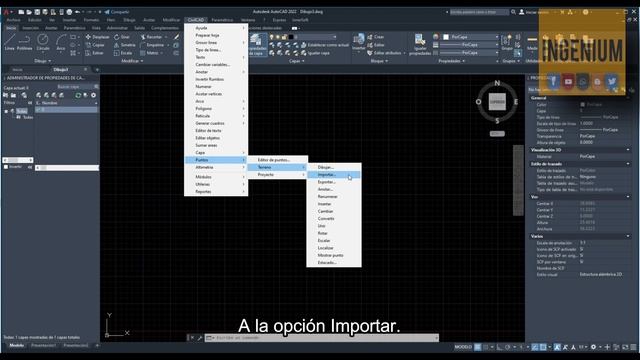
Task: Switch to the Modelo layout tab
Action: (x=16, y=346)
